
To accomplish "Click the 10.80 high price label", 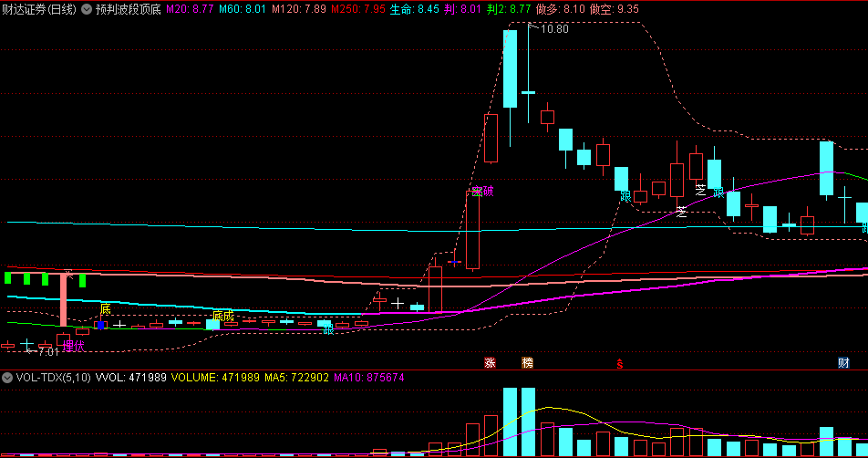I will click(554, 29).
